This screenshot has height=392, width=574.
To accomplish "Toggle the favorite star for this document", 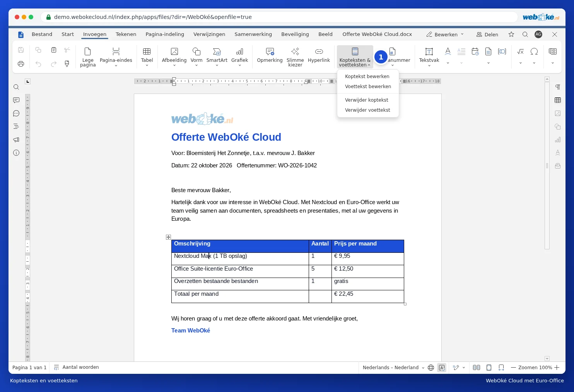I will tap(511, 34).
